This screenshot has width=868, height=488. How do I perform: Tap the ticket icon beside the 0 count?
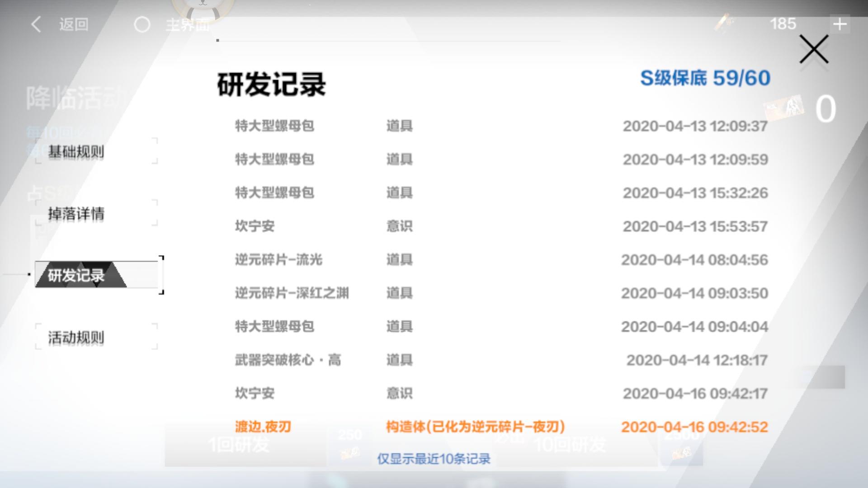pos(783,108)
